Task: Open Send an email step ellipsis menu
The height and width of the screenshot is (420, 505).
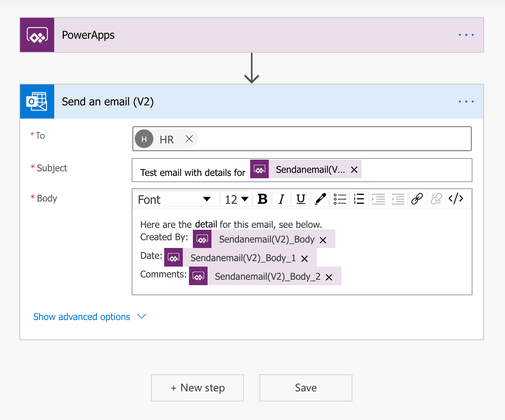Action: coord(466,102)
